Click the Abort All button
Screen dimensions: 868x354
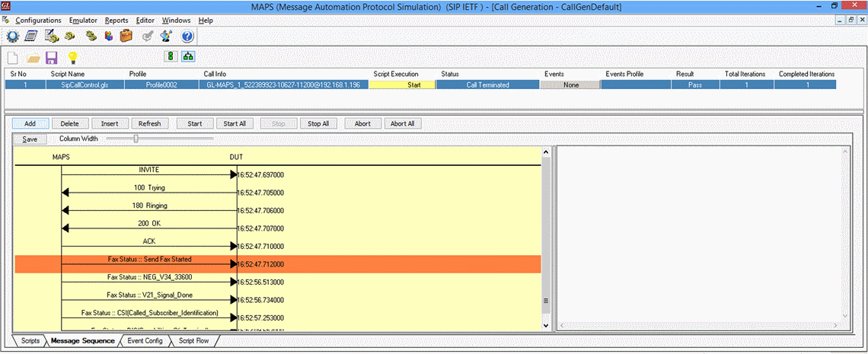pos(403,123)
